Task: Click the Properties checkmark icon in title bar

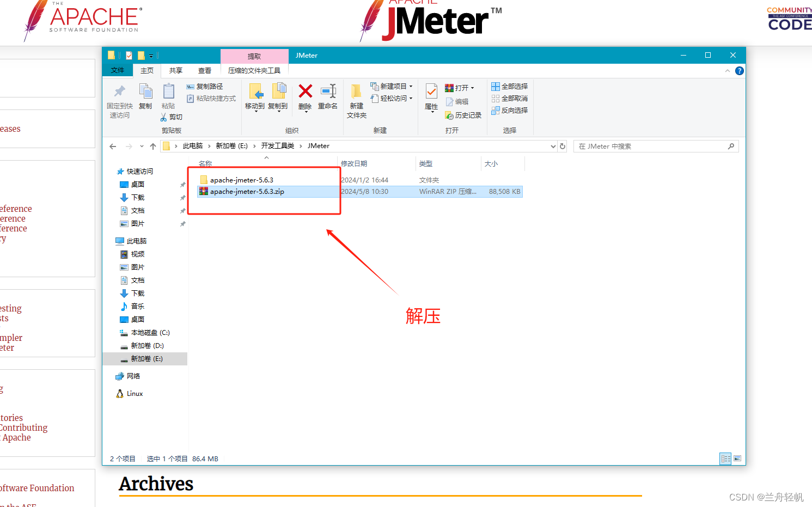Action: pyautogui.click(x=129, y=56)
